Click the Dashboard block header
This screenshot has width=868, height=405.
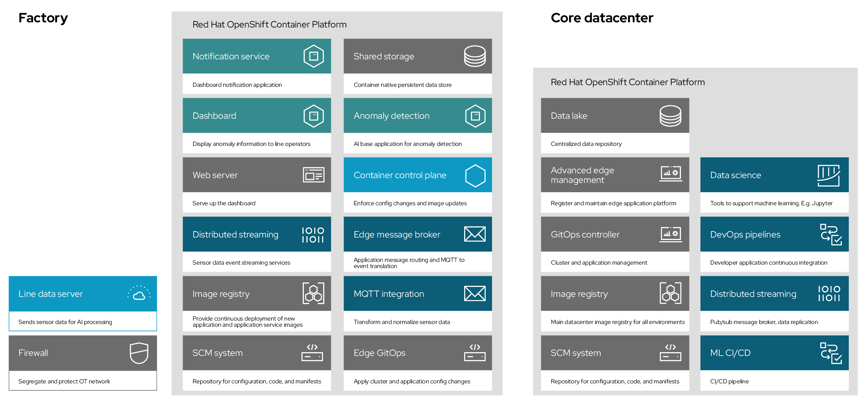(x=215, y=116)
